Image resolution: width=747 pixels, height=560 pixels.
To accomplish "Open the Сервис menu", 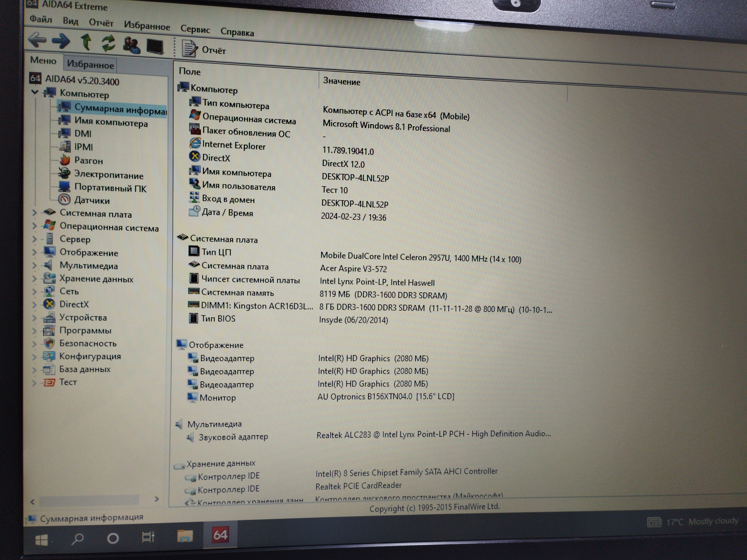I will pos(195,29).
